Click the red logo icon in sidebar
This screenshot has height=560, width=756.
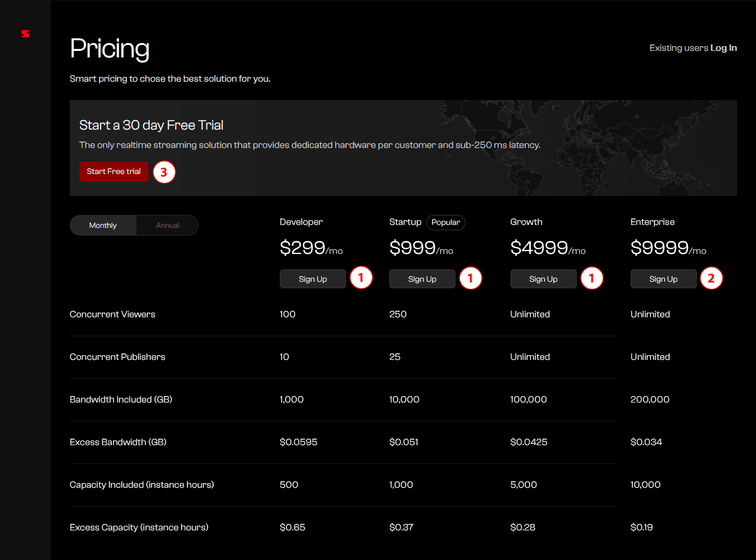pyautogui.click(x=25, y=34)
